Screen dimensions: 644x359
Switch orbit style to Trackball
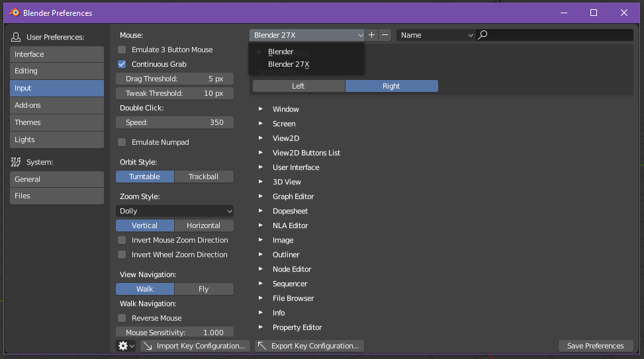click(204, 177)
